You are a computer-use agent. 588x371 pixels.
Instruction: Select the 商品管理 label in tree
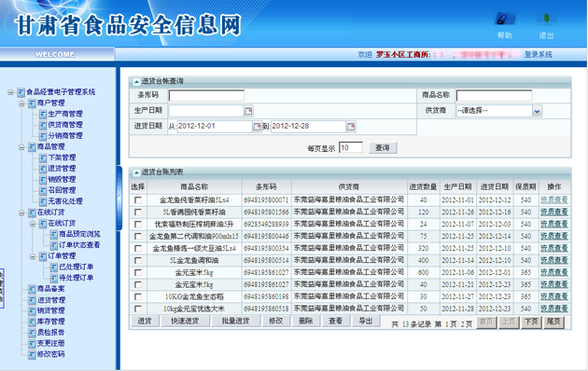click(50, 146)
